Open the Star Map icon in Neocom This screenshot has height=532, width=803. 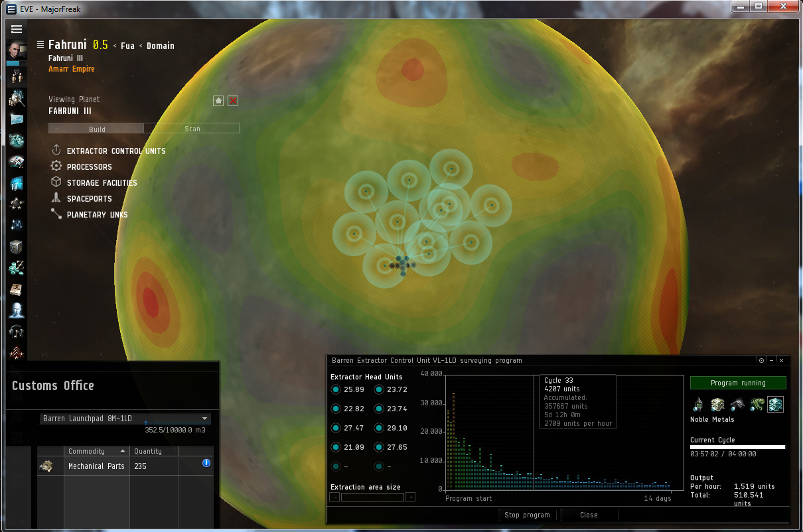(17, 225)
